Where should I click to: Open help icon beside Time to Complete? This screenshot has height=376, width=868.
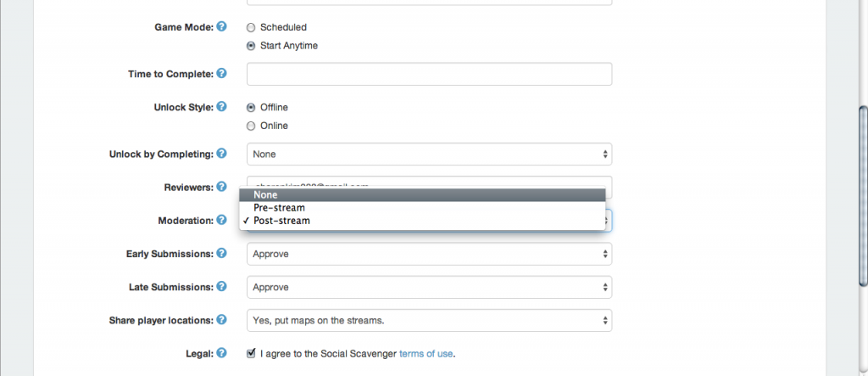pyautogui.click(x=221, y=73)
